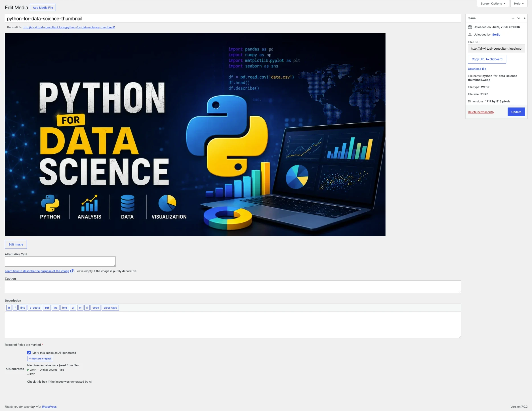
Task: Click the green XMP checkmark icon
Action: click(x=28, y=370)
